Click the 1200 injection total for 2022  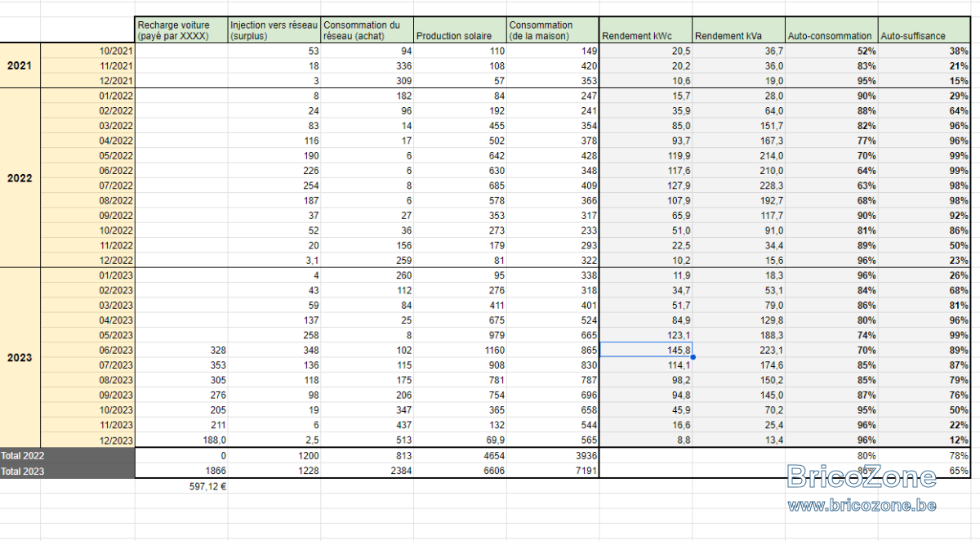pyautogui.click(x=274, y=455)
